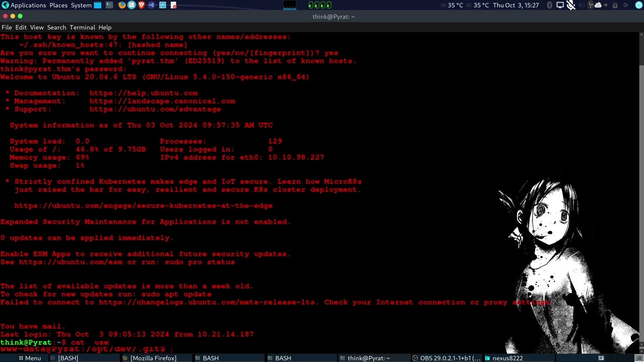Image resolution: width=644 pixels, height=362 pixels.
Task: Click the power shutdown button in panel
Action: click(638, 5)
